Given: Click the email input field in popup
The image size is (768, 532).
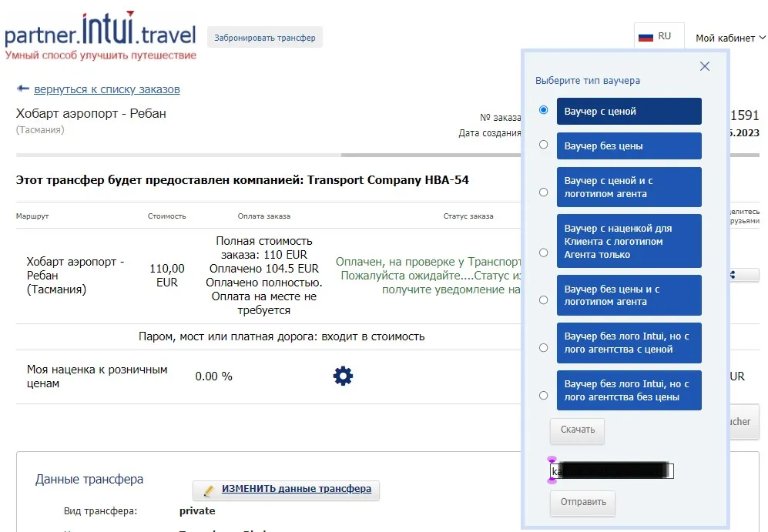Looking at the screenshot, I should [x=612, y=470].
